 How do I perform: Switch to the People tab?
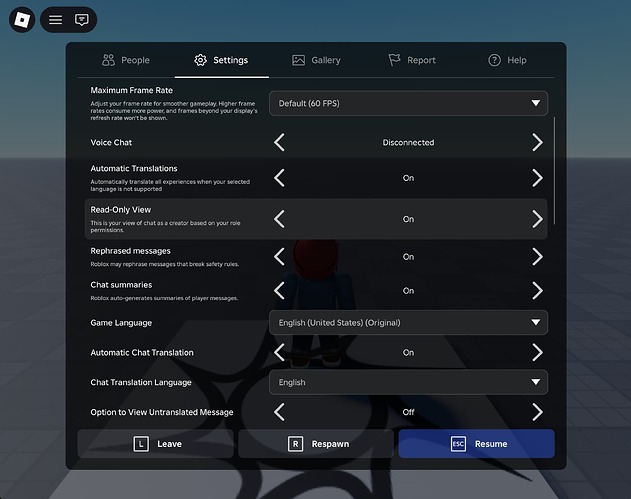click(x=126, y=60)
